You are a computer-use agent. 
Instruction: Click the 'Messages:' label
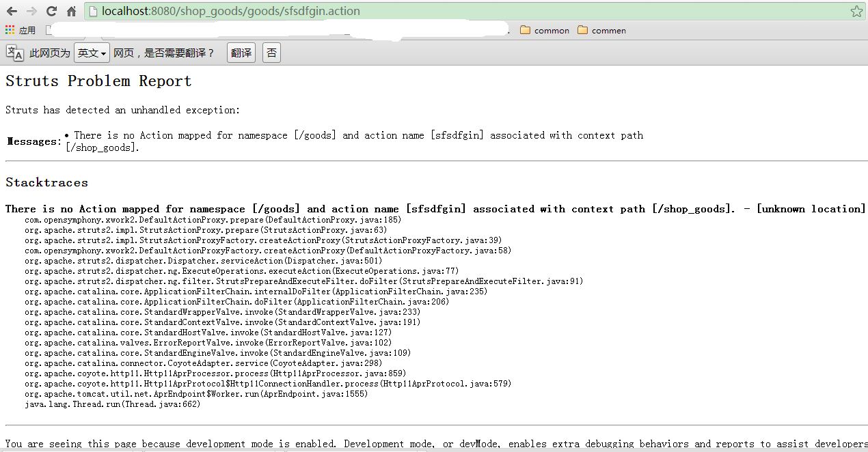34,141
